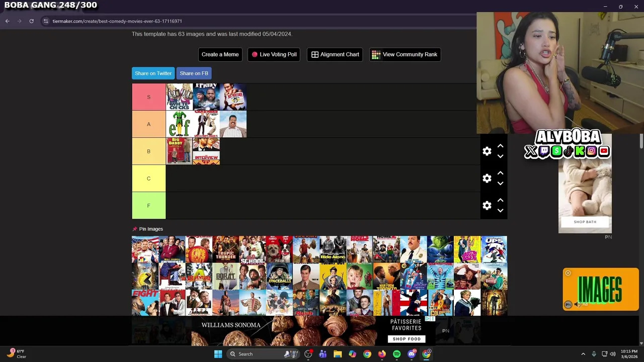Open volume control in system tray
Image resolution: width=644 pixels, height=362 pixels.
coord(613,354)
